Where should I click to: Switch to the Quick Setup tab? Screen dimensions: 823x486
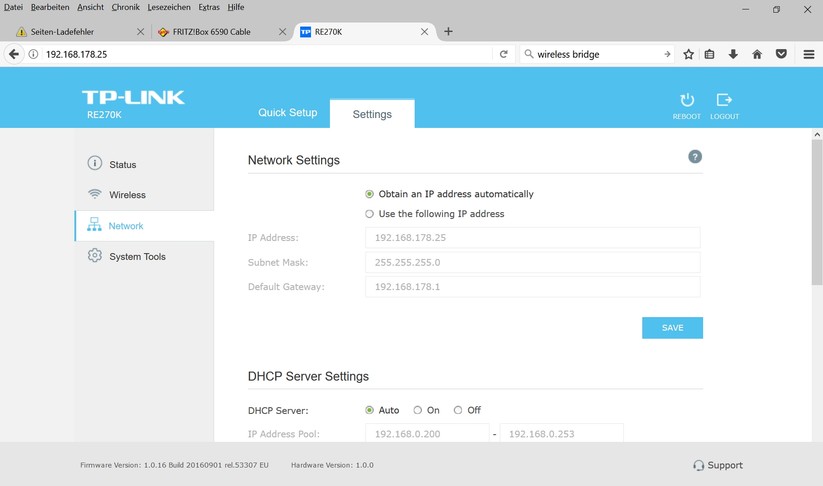[x=287, y=113]
